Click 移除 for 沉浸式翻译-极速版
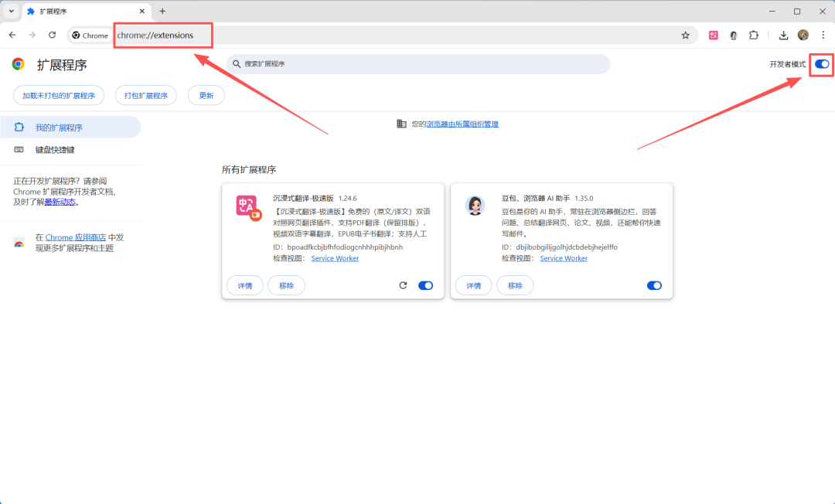The height and width of the screenshot is (504, 835). tap(287, 286)
